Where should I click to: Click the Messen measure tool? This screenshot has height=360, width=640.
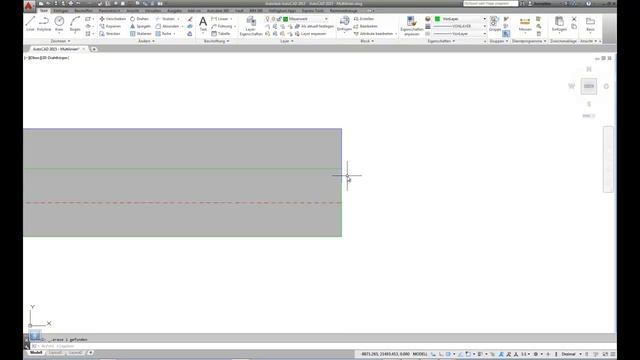pyautogui.click(x=525, y=24)
